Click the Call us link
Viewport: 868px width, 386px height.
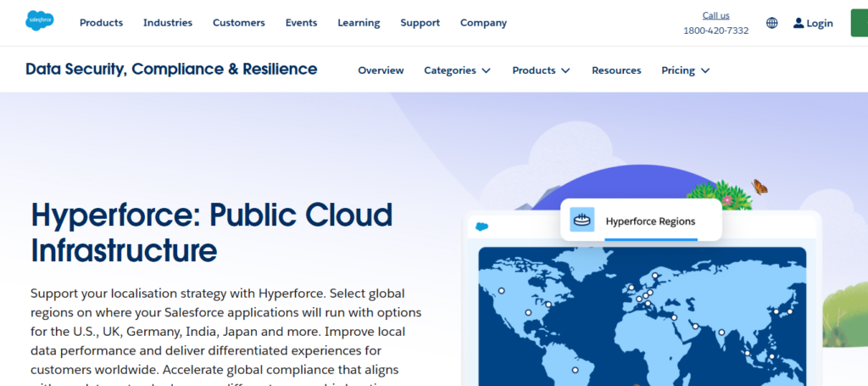tap(715, 15)
